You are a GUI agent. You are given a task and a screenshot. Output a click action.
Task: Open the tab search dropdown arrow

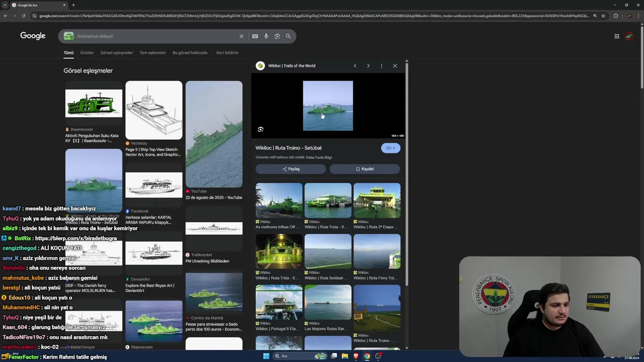(5, 5)
